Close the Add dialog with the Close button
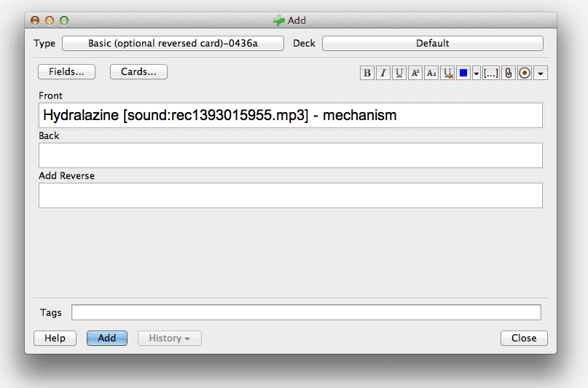 coord(524,338)
